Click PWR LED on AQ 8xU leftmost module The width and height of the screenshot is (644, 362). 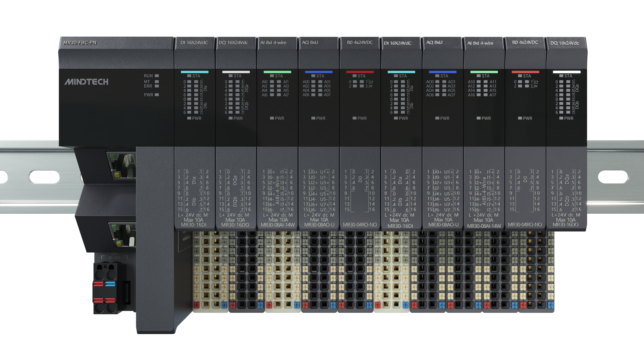pyautogui.click(x=313, y=118)
